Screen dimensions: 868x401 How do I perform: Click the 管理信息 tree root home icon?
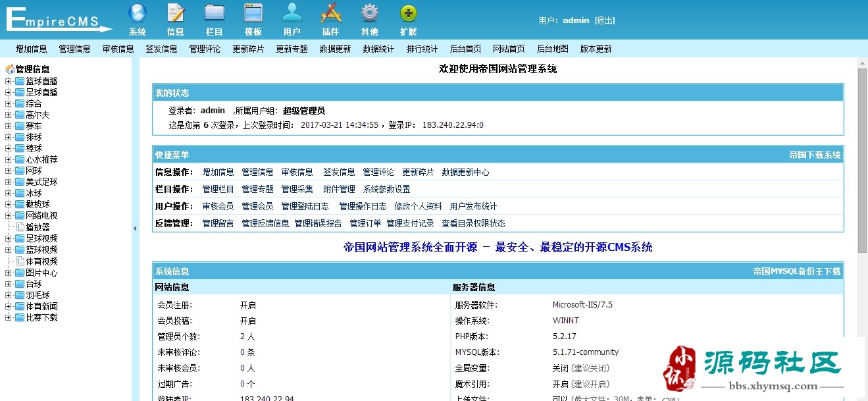pos(10,69)
